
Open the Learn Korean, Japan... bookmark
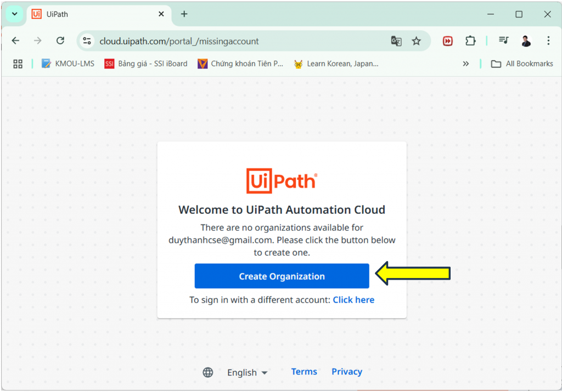tap(336, 64)
